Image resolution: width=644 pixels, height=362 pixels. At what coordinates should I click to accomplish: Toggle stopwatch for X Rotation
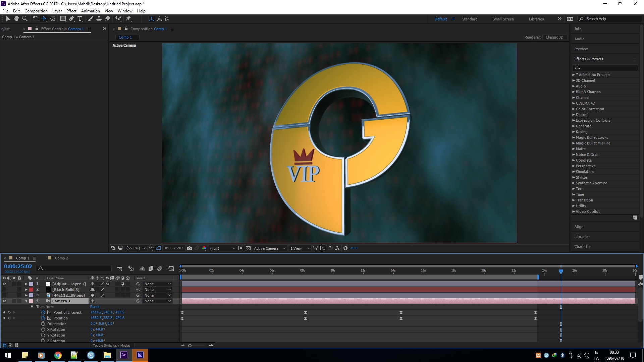[x=43, y=329]
